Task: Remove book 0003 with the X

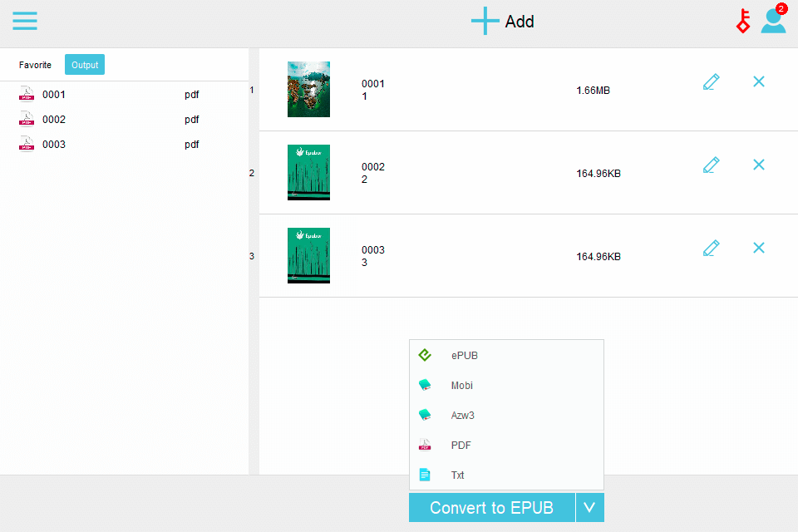Action: coord(758,248)
